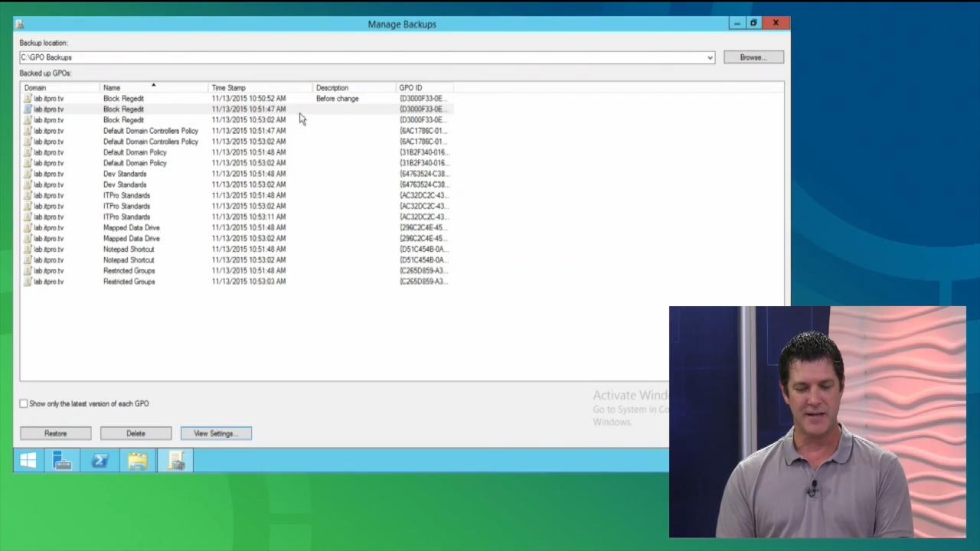Click timestamp 10:53:02 AM of Default Domain Controllers Policy
Viewport: 980px width, 551px height.
click(249, 142)
